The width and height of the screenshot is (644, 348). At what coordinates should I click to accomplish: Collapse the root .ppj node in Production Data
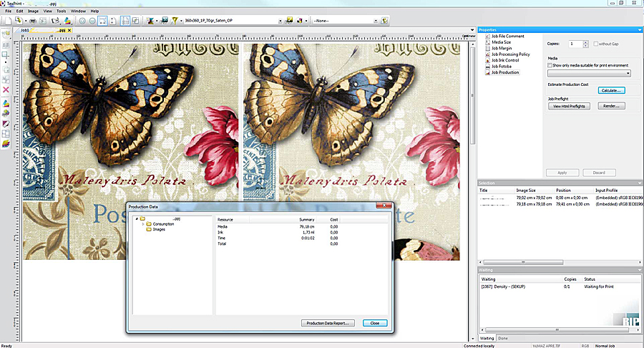pyautogui.click(x=137, y=219)
